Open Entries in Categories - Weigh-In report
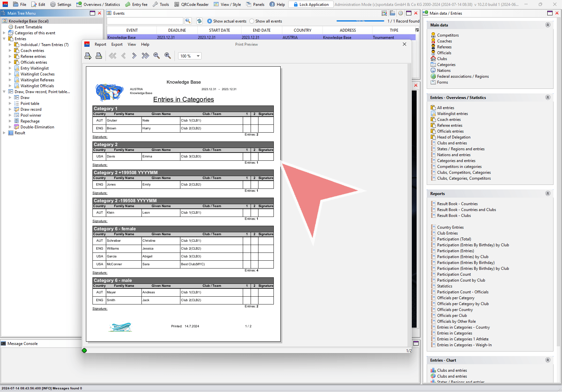 coord(464,345)
